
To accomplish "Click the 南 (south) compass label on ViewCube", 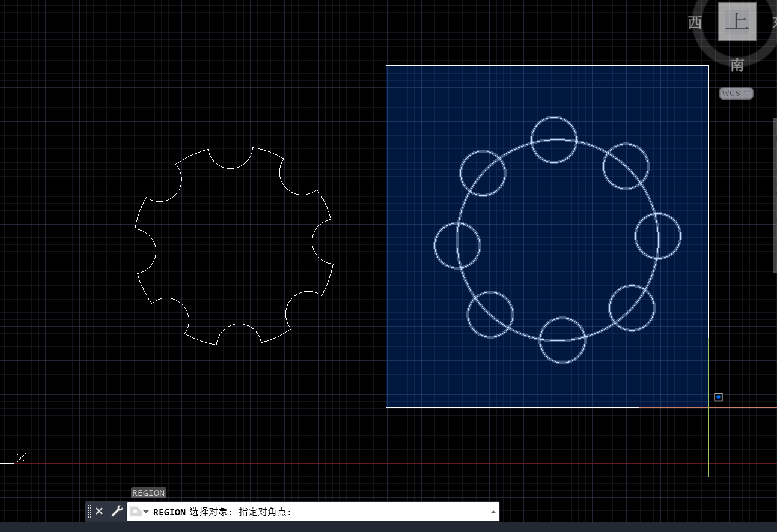I will pos(737,65).
